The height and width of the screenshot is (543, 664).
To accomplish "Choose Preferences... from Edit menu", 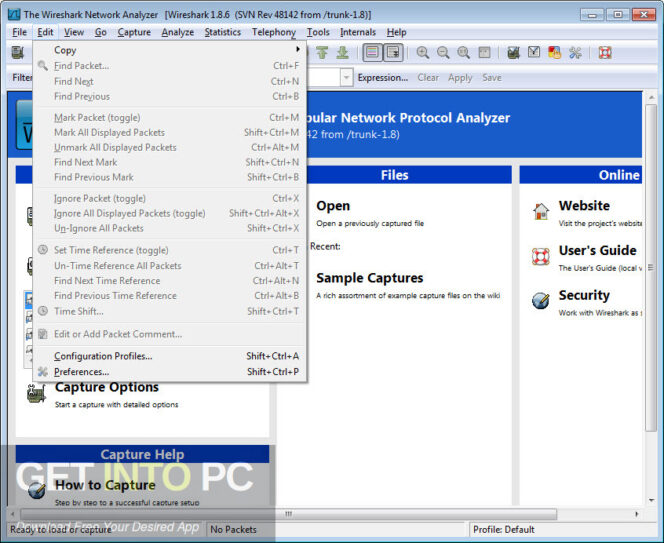I will click(169, 372).
